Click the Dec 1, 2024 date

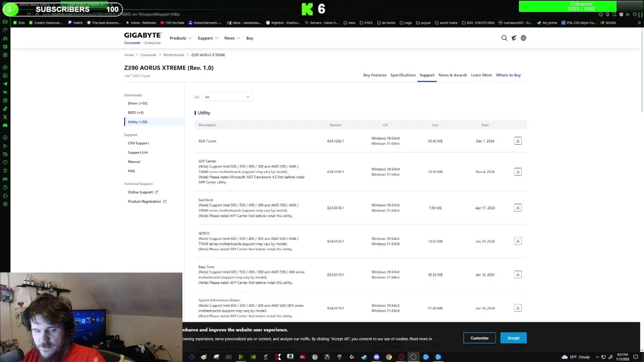click(485, 141)
